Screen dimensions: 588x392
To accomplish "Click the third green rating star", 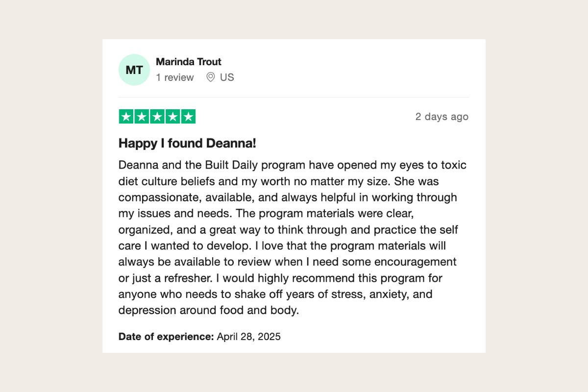I will 157,117.
